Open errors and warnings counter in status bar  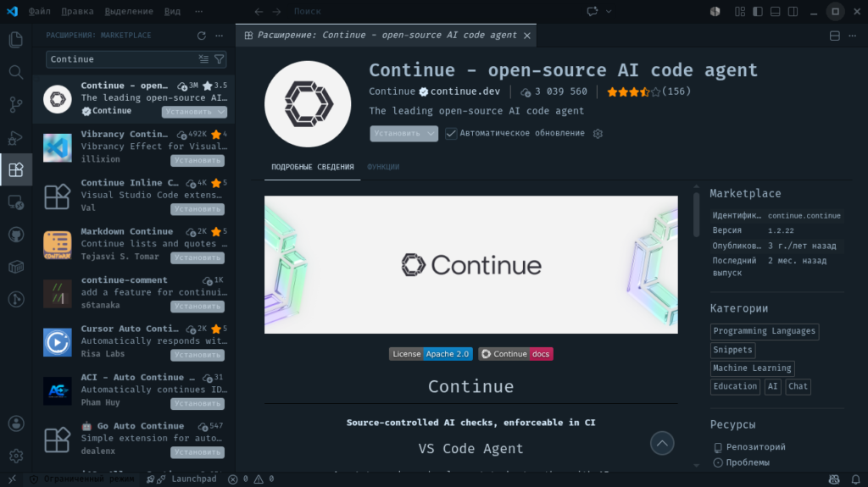(x=251, y=479)
